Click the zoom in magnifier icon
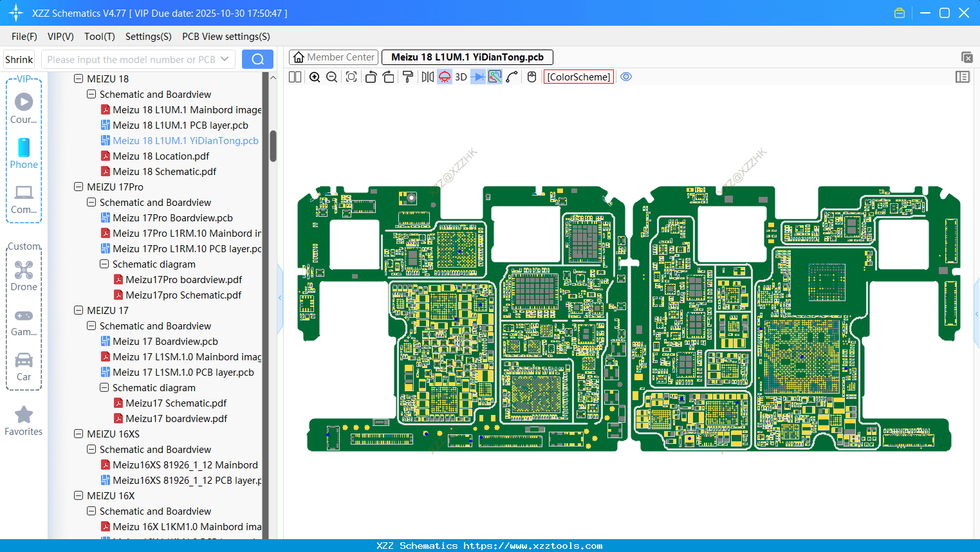The height and width of the screenshot is (552, 980). (315, 77)
